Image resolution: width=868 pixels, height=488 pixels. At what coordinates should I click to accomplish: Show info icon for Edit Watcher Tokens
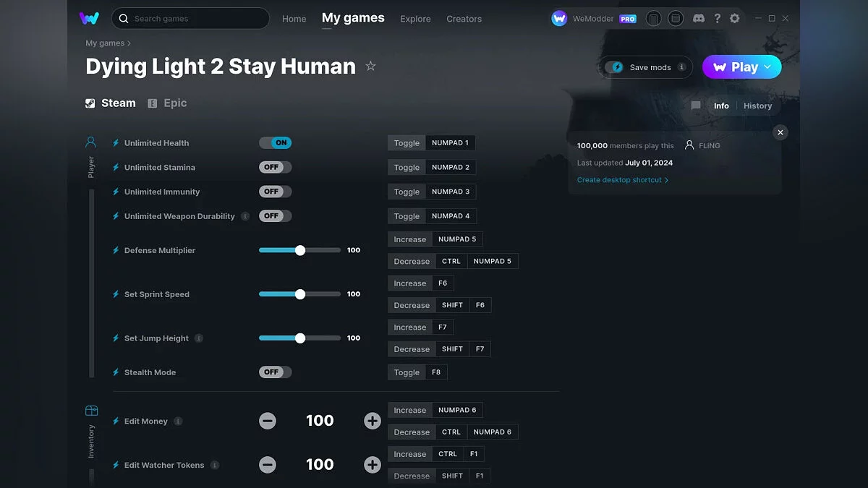215,466
